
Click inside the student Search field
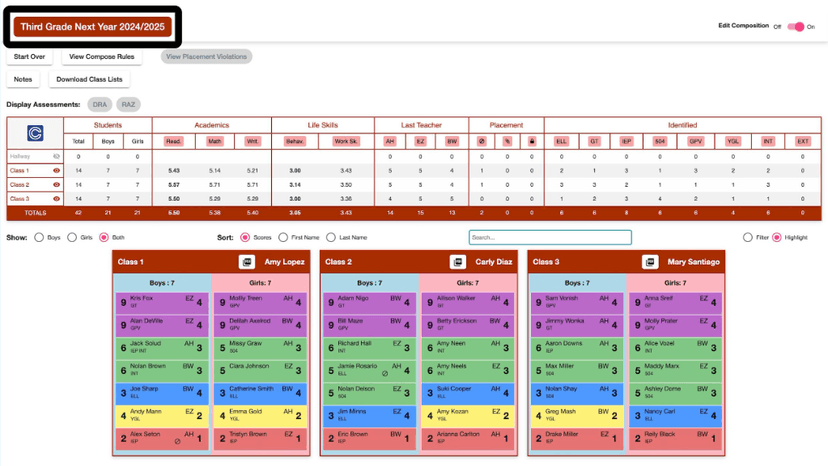pyautogui.click(x=550, y=237)
